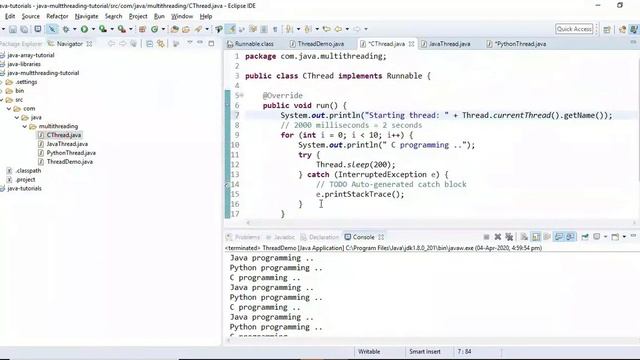Screen dimensions: 640x360
Task: Click Pin Console icon
Action: (x=585, y=236)
